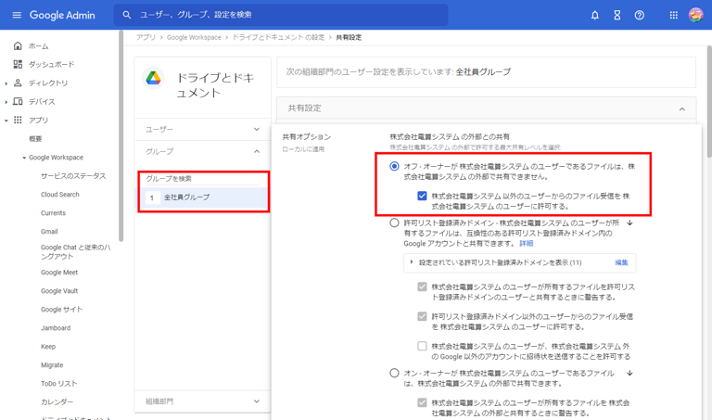The image size is (712, 420).
Task: Click the 編集 link
Action: tap(621, 263)
